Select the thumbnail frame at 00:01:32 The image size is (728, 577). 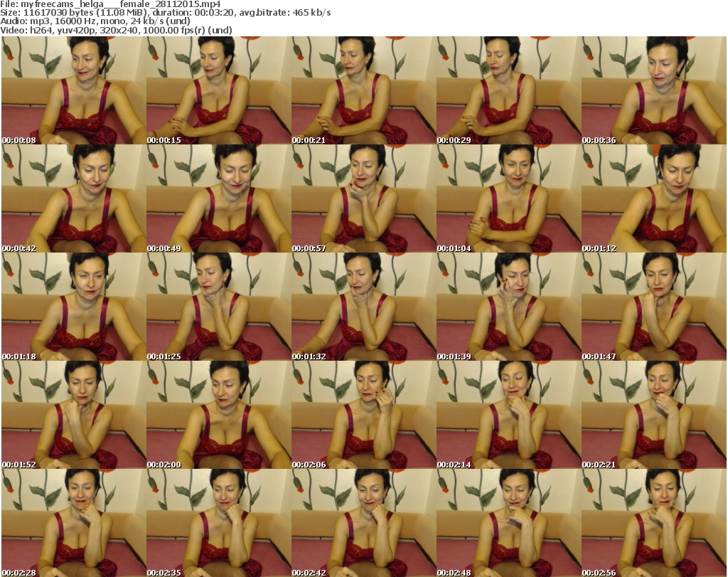tap(363, 307)
